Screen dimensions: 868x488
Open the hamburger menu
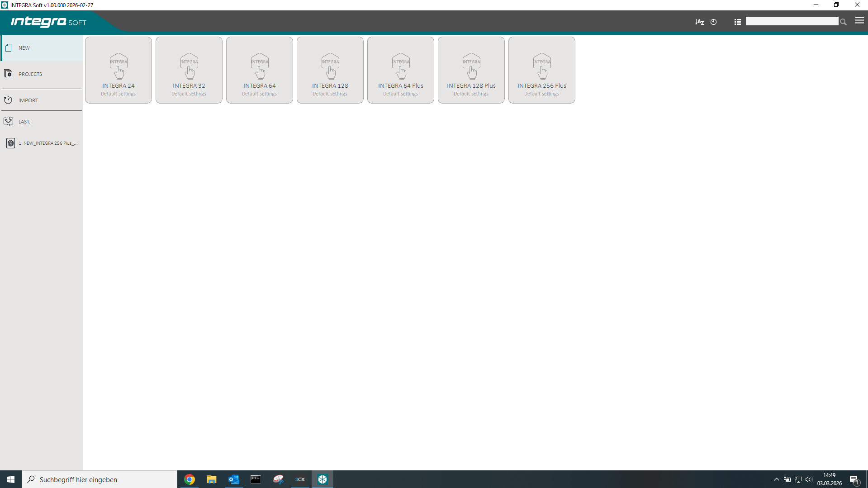(x=859, y=21)
